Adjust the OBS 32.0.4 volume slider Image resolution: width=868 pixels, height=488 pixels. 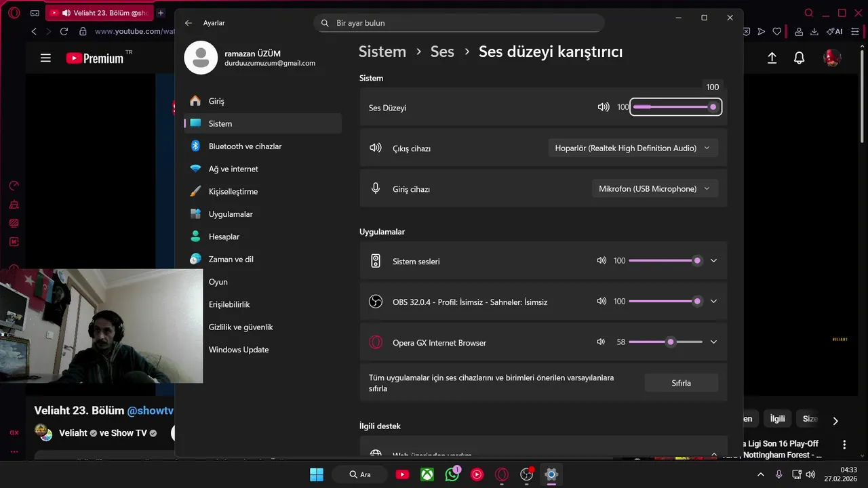click(x=665, y=302)
